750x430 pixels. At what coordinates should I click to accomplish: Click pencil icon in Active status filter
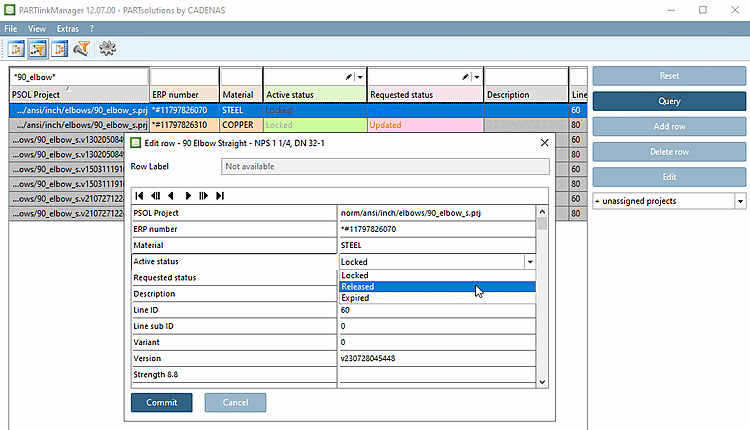click(348, 77)
